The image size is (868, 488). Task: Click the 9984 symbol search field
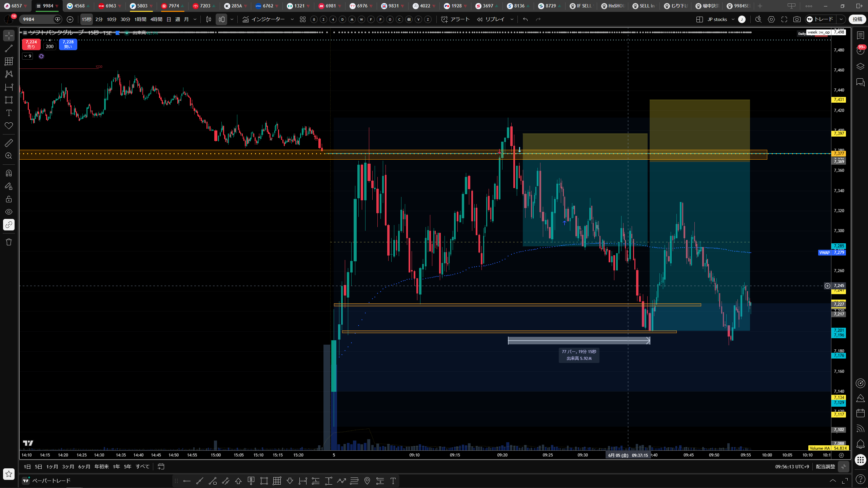pos(37,19)
